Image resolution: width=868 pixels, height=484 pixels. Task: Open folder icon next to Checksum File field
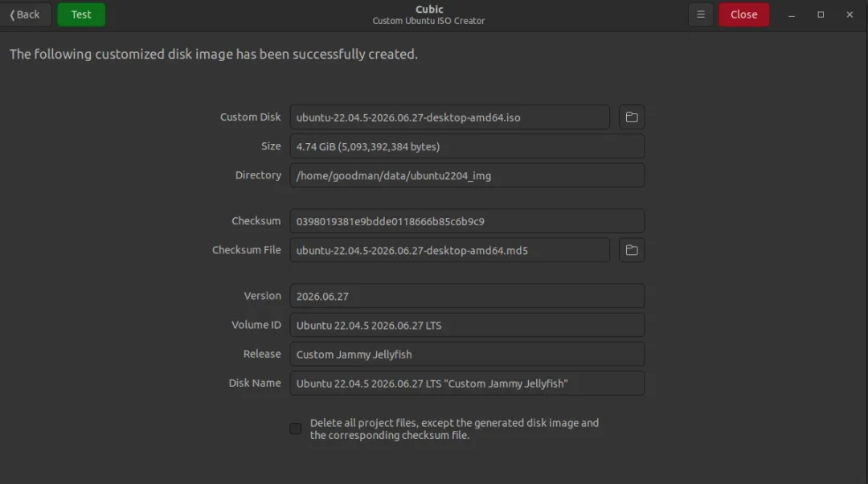point(632,250)
